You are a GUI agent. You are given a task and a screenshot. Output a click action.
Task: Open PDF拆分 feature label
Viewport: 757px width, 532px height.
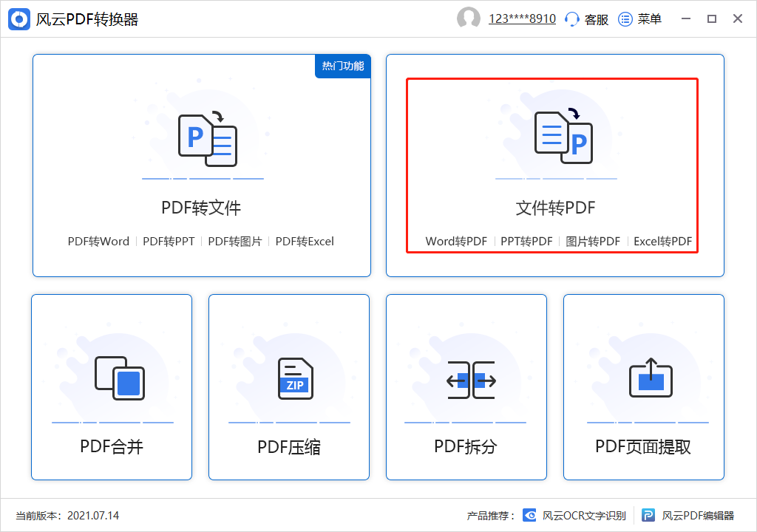tap(466, 446)
